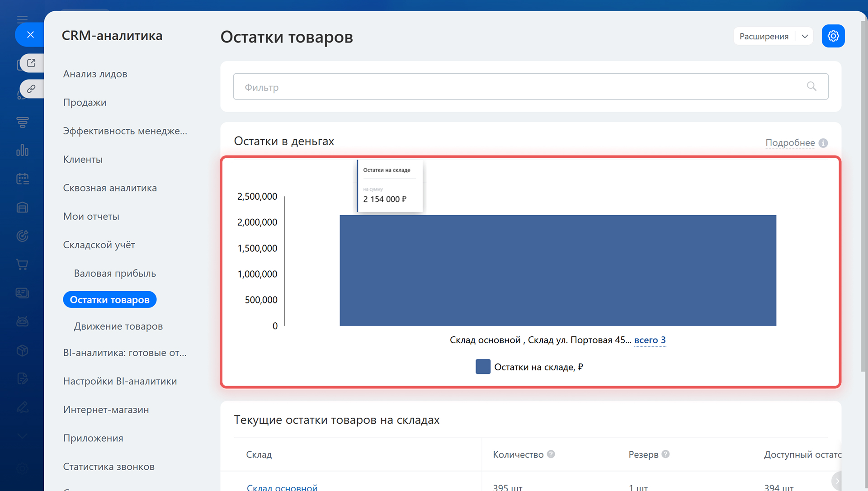Viewport: 868px width, 491px height.
Task: Click the copy link chain icon
Action: [31, 89]
